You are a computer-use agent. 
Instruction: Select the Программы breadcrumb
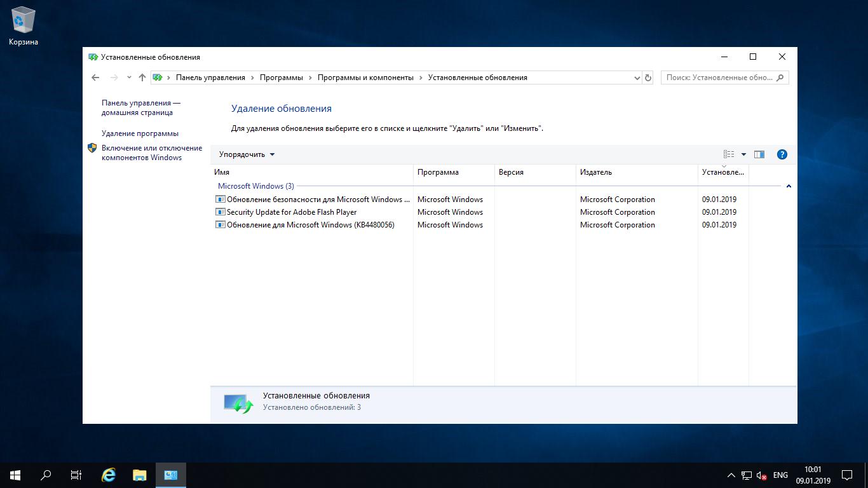[281, 78]
